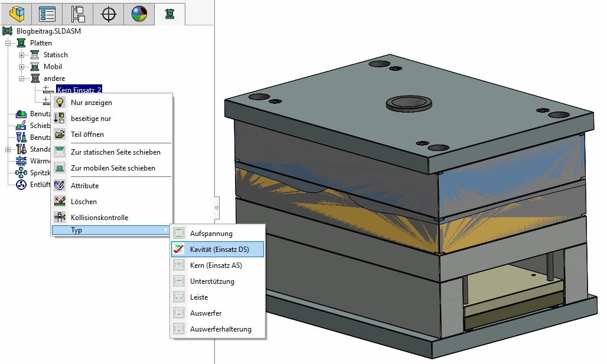607x364 pixels.
Task: Choose beseitige nur from the context menu
Action: (112, 119)
